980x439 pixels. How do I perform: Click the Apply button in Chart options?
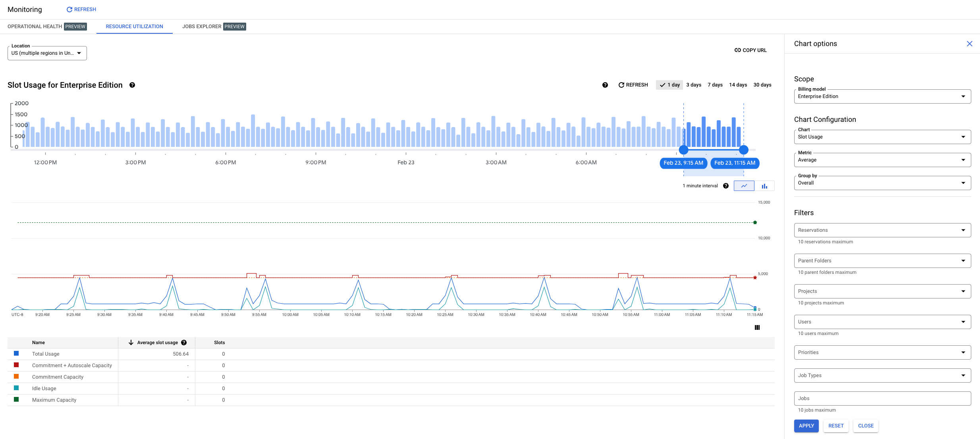(806, 426)
